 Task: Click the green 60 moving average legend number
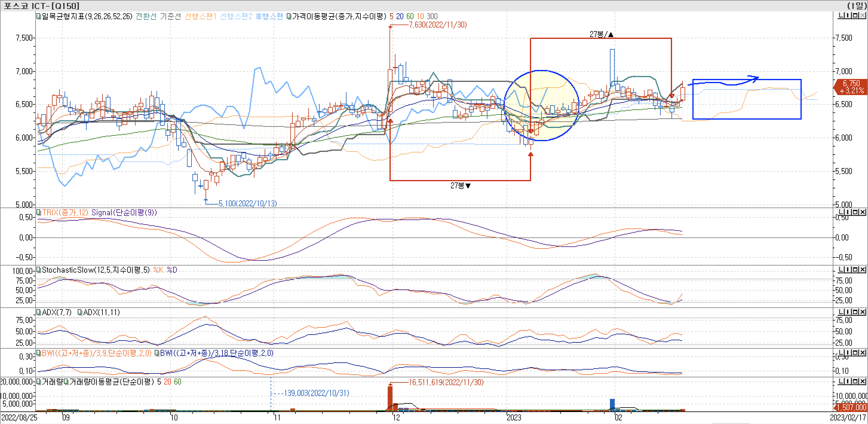point(410,16)
